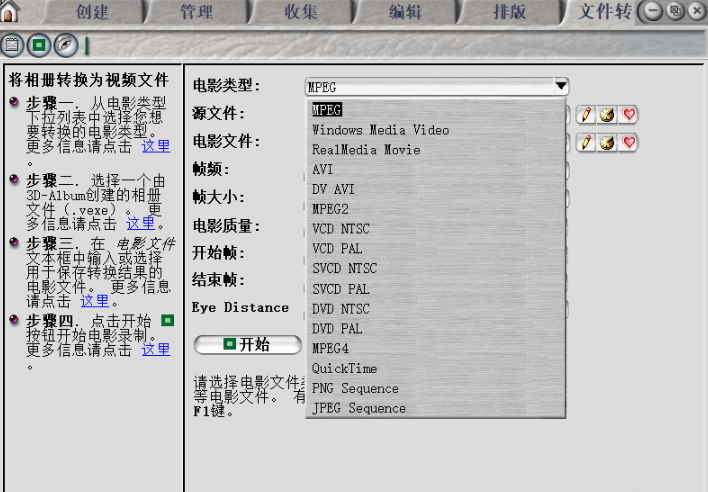708x492 pixels.
Task: Click the 电影质量 label
Action: pos(226,225)
